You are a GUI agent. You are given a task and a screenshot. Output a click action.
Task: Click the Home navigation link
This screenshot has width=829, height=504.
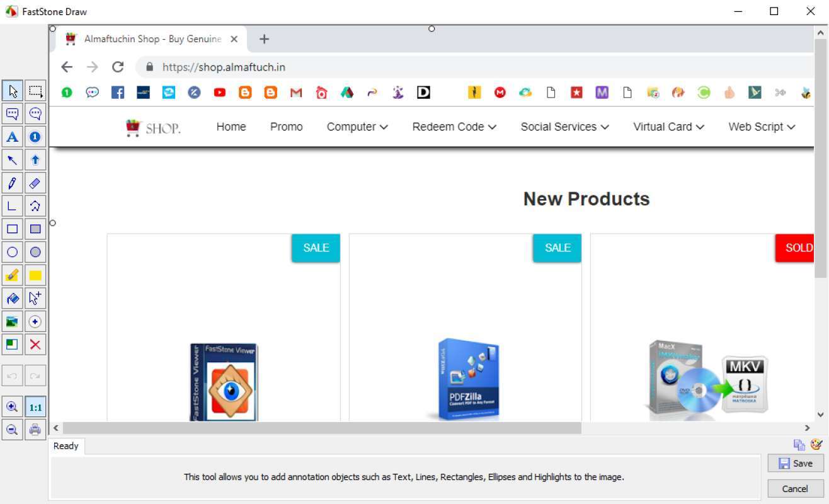coord(231,127)
